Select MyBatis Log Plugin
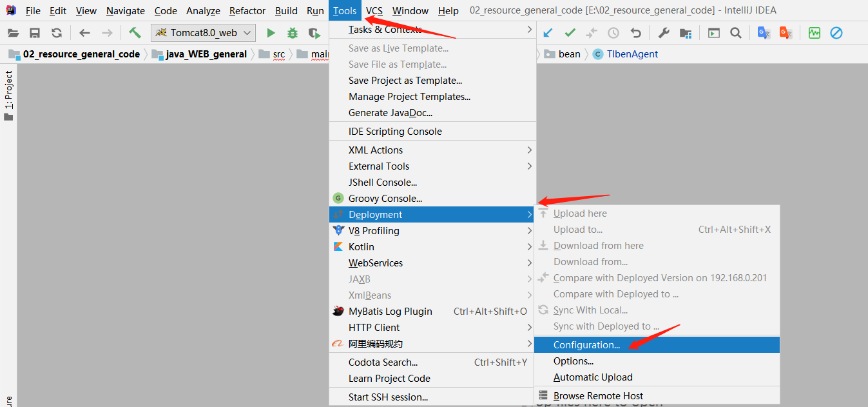This screenshot has height=407, width=868. [x=432, y=312]
